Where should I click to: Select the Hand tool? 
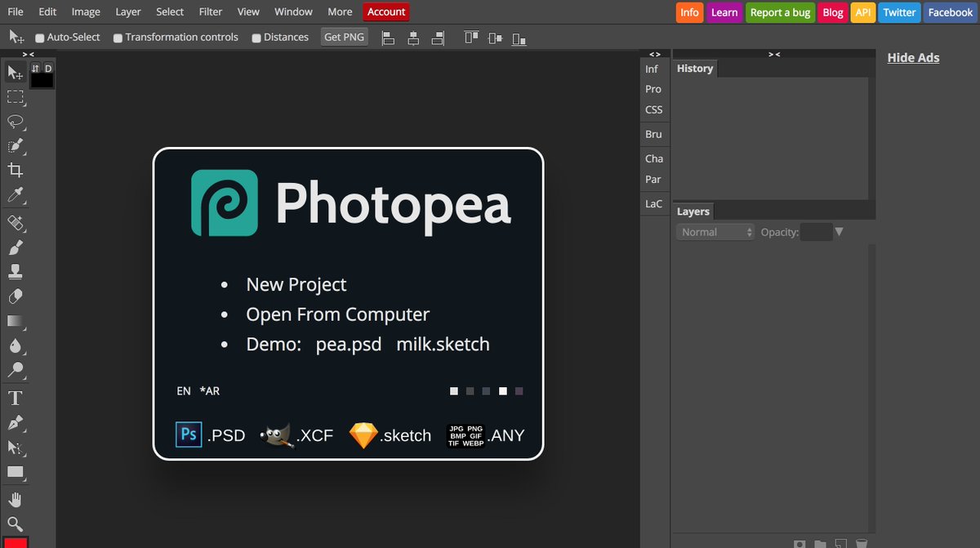[16, 499]
